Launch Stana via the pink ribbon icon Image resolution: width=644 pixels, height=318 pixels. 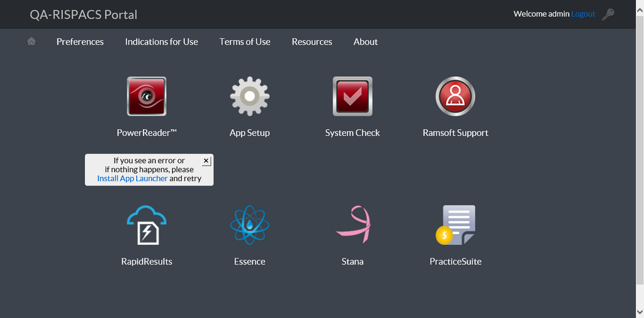(x=353, y=225)
